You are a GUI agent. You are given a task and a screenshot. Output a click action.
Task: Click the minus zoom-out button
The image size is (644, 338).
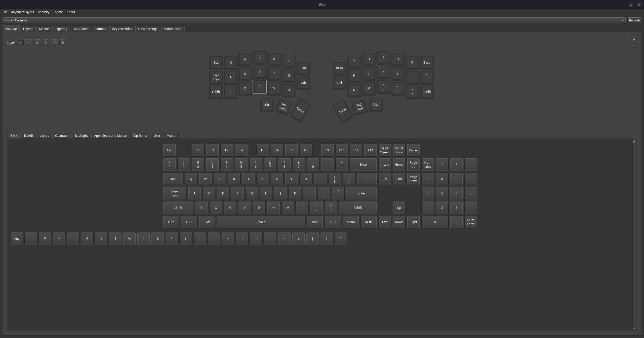pos(634,46)
